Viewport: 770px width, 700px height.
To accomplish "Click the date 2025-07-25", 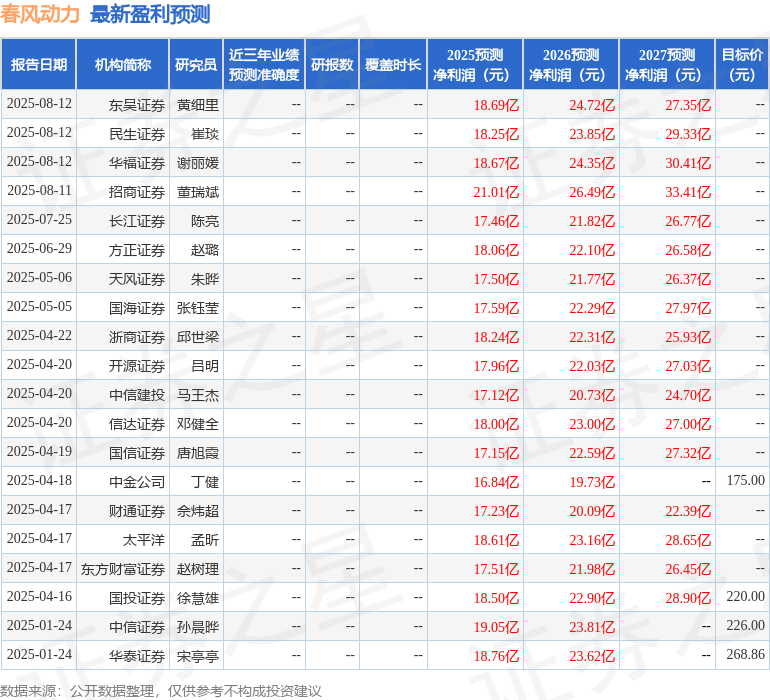I will (39, 220).
